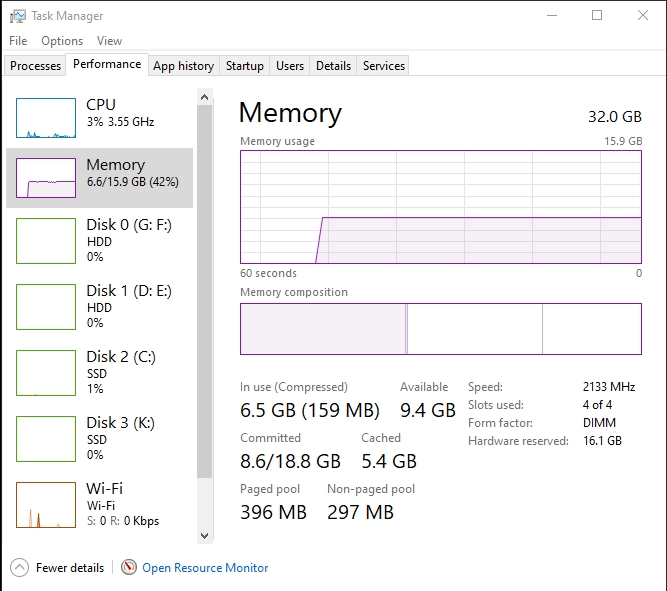Go to the Services tab
This screenshot has height=591, width=667.
pyautogui.click(x=384, y=66)
